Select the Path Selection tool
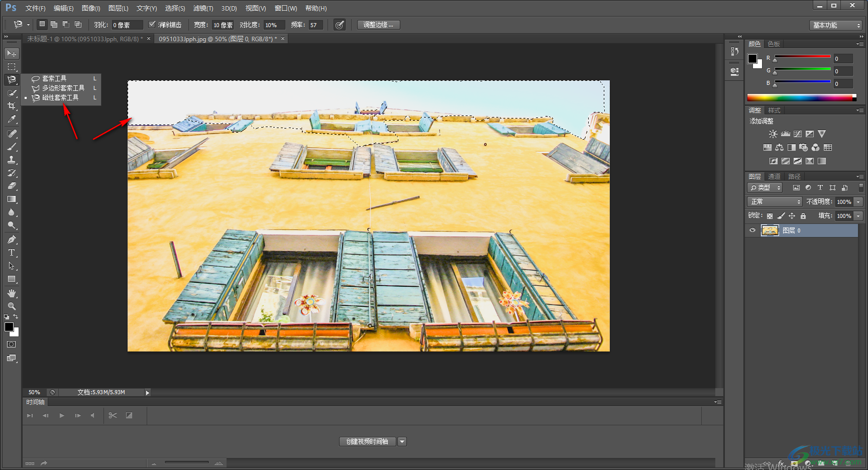868x470 pixels. pyautogui.click(x=12, y=266)
